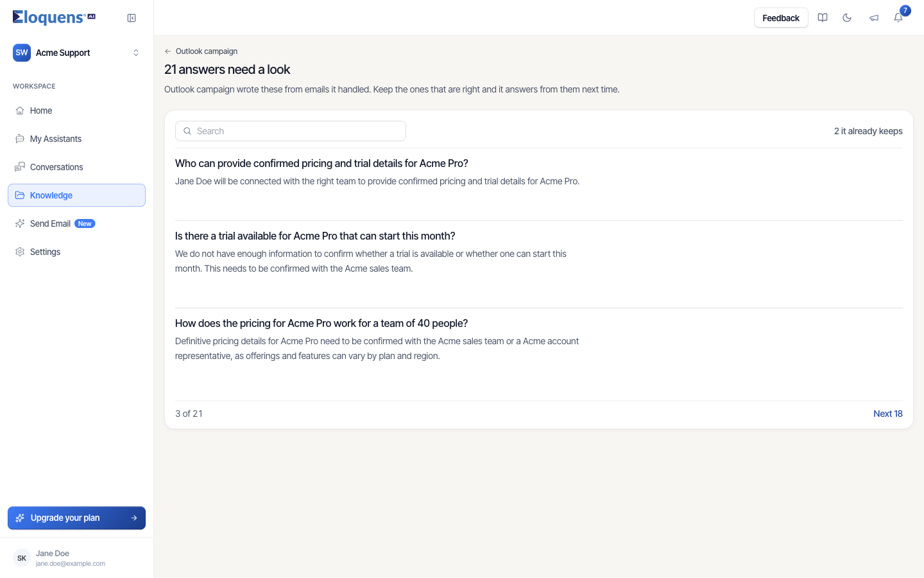Screen dimensions: 924x578
Task: Click Upgrade your plan button
Action: [x=77, y=518]
